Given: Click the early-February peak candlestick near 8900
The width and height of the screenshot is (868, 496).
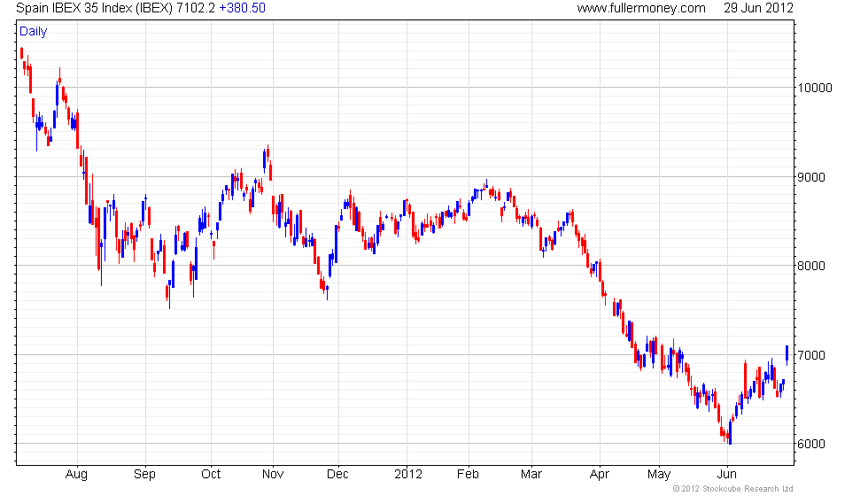Looking at the screenshot, I should [x=486, y=185].
